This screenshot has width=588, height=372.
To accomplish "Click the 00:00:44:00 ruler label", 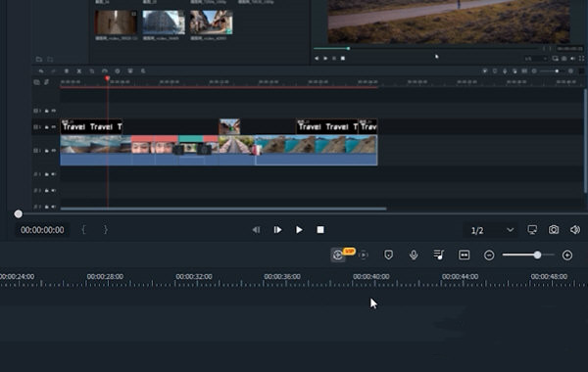I will pos(460,276).
